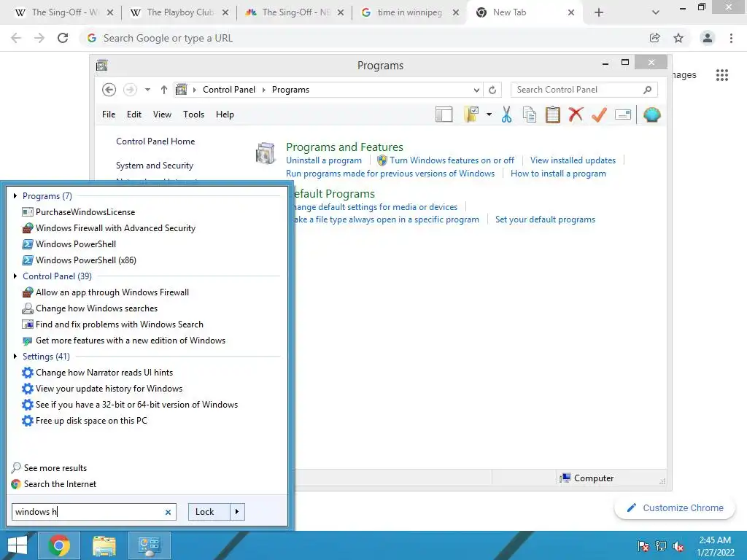The image size is (747, 560).
Task: Click the Windows Start button
Action: tap(18, 545)
